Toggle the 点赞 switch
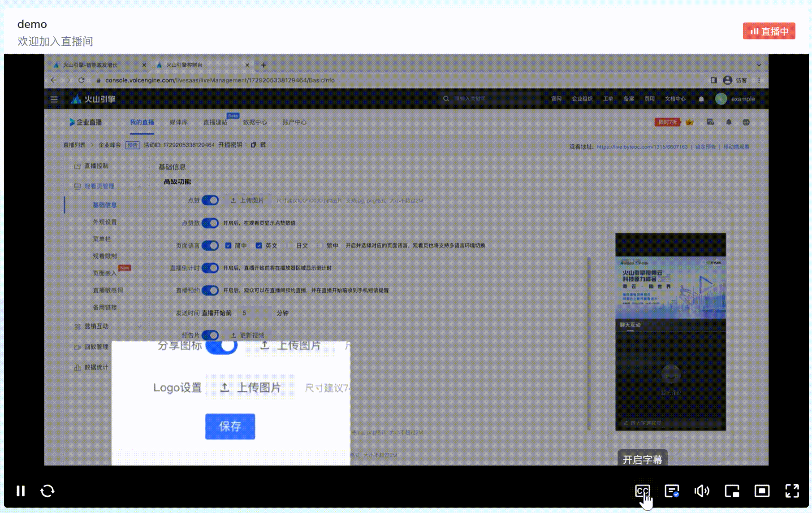812x513 pixels. (x=210, y=200)
